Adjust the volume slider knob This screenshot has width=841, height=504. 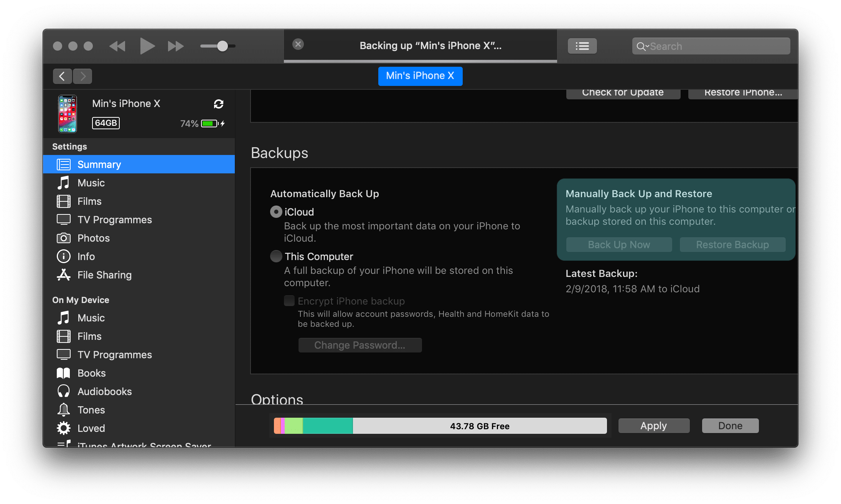(223, 46)
